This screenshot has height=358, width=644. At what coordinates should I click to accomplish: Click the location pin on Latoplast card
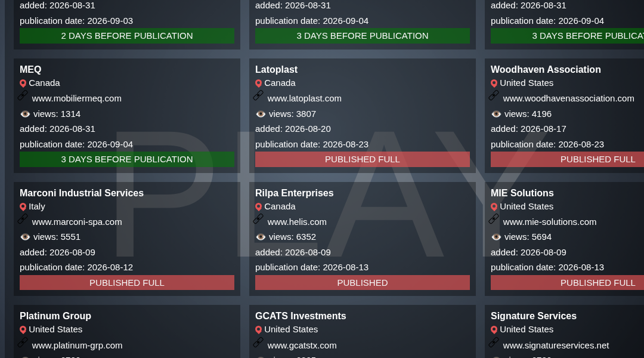(258, 84)
